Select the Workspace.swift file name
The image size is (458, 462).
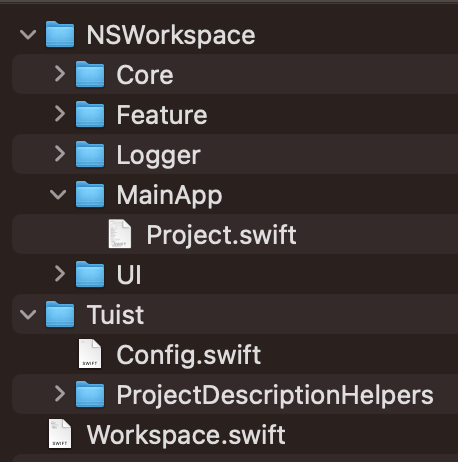pyautogui.click(x=186, y=435)
